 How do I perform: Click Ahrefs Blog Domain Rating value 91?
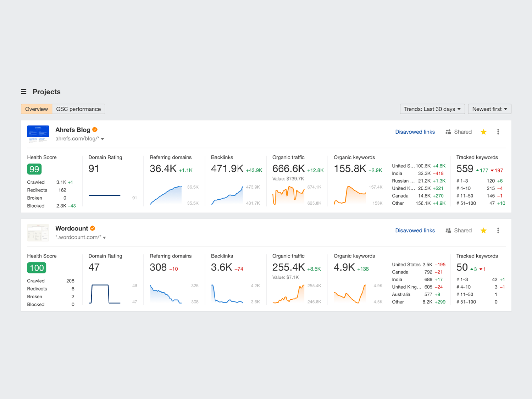point(94,169)
